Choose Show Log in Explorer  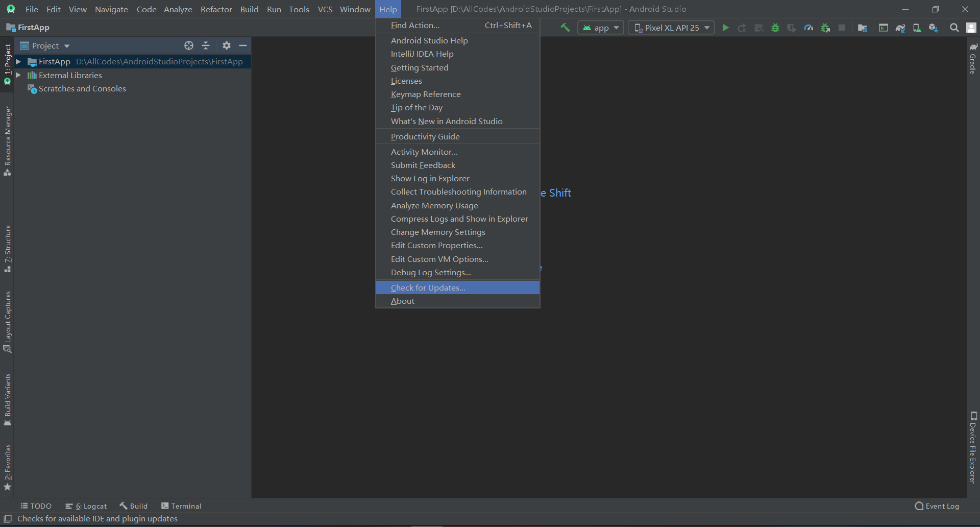[x=457, y=179]
